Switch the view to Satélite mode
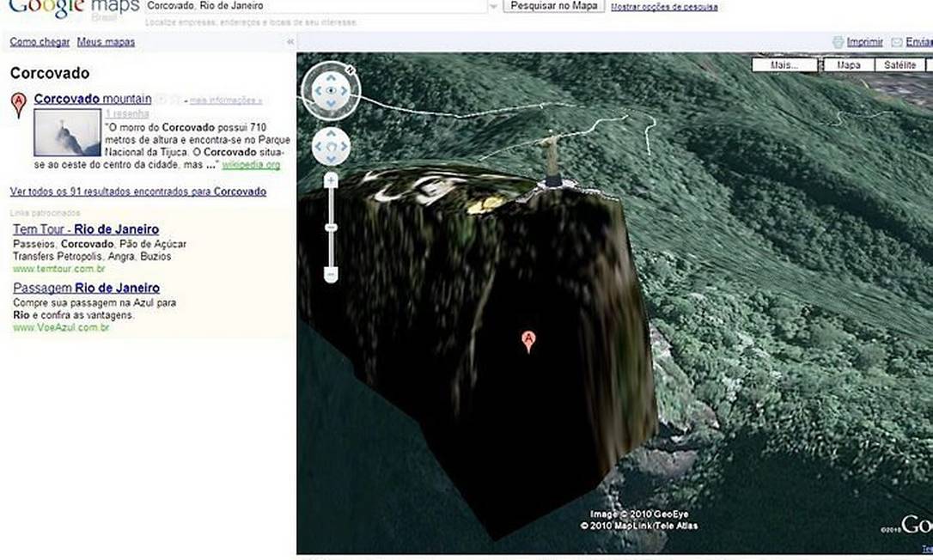 pos(899,64)
